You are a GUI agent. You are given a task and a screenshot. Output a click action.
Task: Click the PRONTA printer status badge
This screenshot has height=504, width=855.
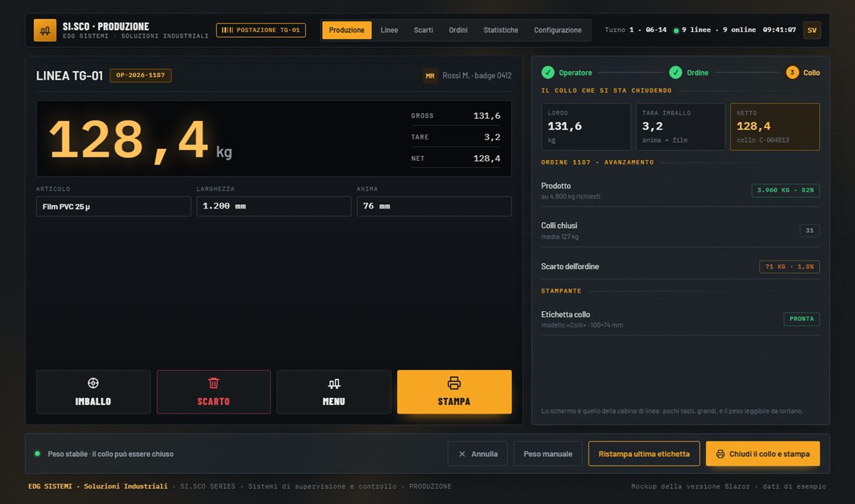802,319
